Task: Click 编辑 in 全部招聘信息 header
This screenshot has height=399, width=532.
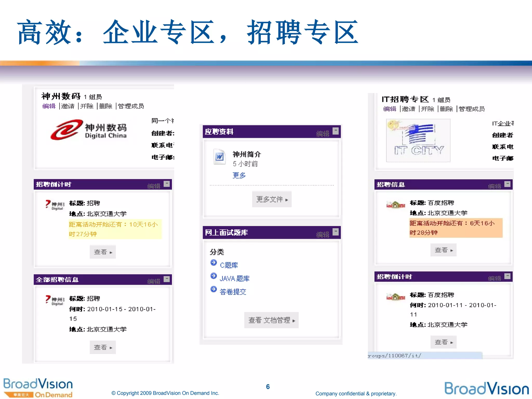Action: click(x=154, y=281)
